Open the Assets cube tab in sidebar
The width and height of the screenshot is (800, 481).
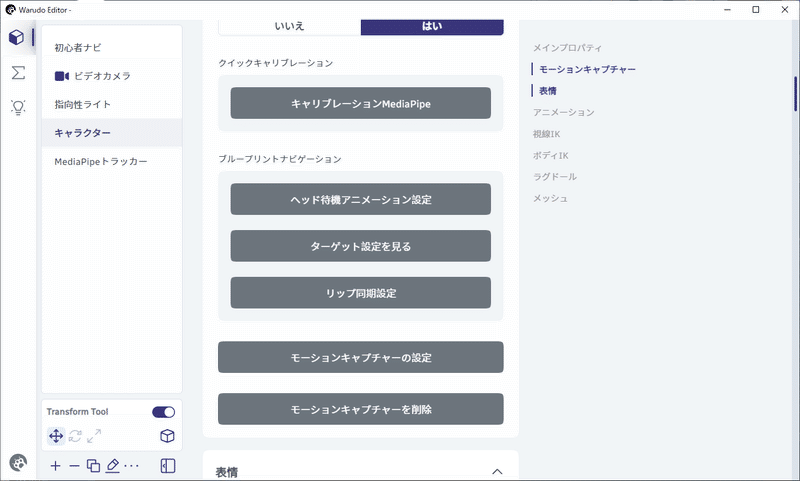pos(16,37)
